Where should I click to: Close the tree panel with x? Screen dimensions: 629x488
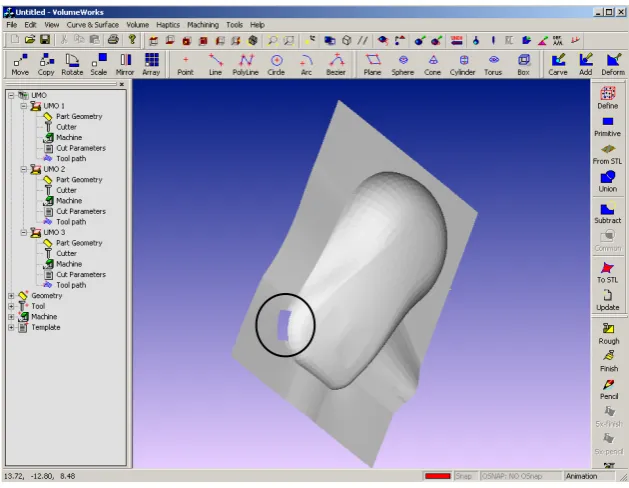(122, 84)
